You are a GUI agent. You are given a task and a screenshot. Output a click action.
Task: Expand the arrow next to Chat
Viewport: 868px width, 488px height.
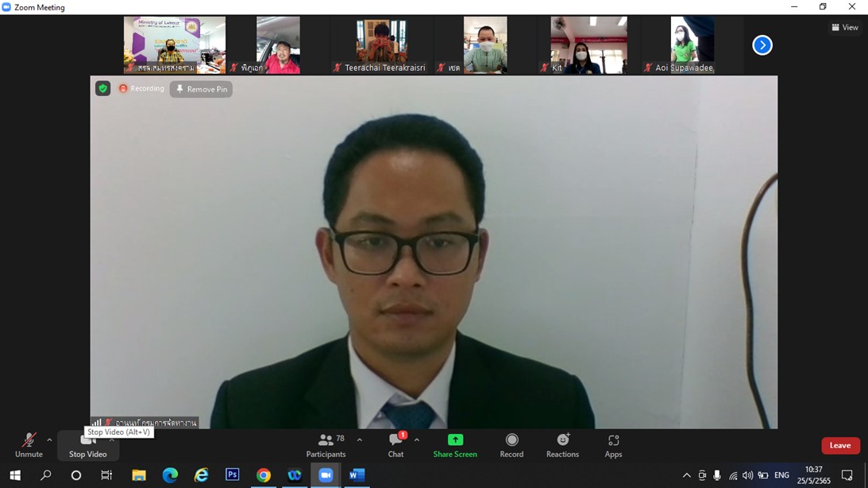click(417, 440)
